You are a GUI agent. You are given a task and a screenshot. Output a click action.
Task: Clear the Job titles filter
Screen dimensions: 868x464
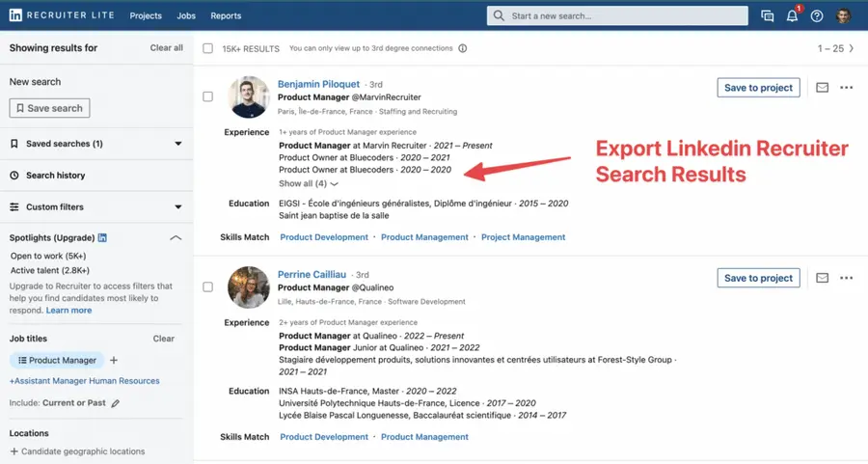163,339
